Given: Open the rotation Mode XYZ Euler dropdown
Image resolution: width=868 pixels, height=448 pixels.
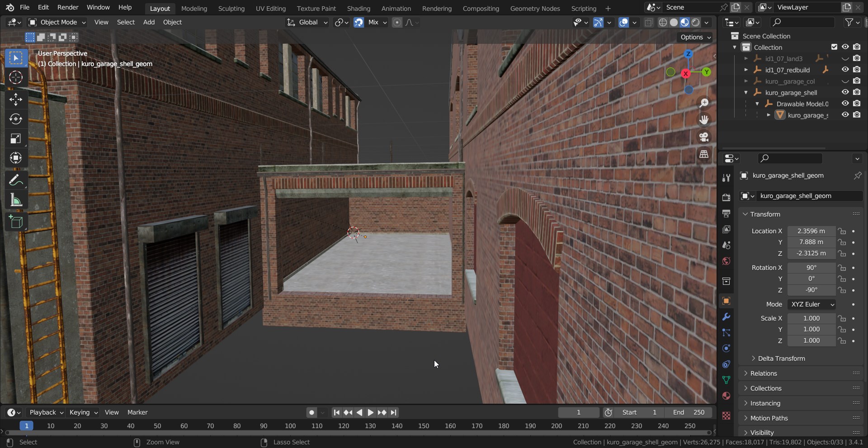Looking at the screenshot, I should click(x=811, y=304).
